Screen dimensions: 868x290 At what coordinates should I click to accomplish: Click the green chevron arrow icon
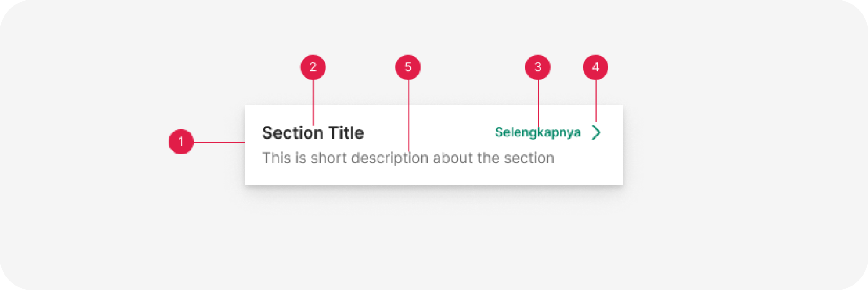pyautogui.click(x=596, y=132)
